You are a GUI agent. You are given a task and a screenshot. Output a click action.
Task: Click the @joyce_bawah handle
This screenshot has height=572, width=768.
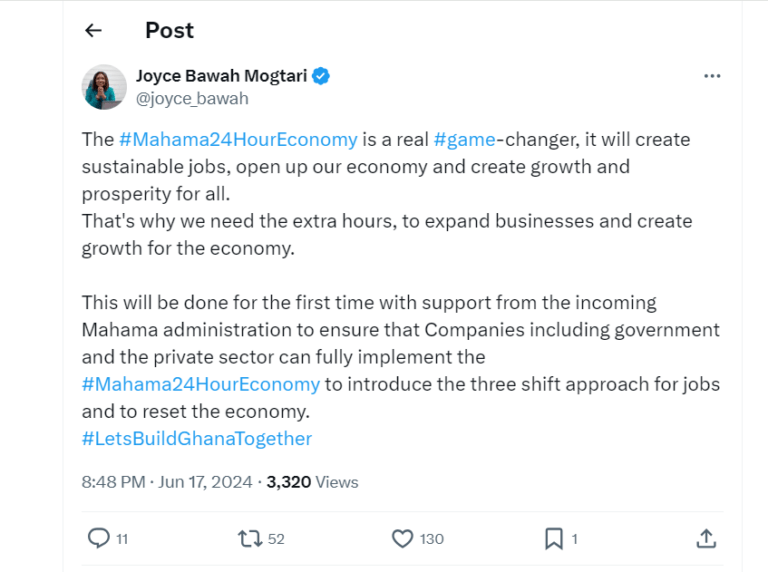point(192,98)
